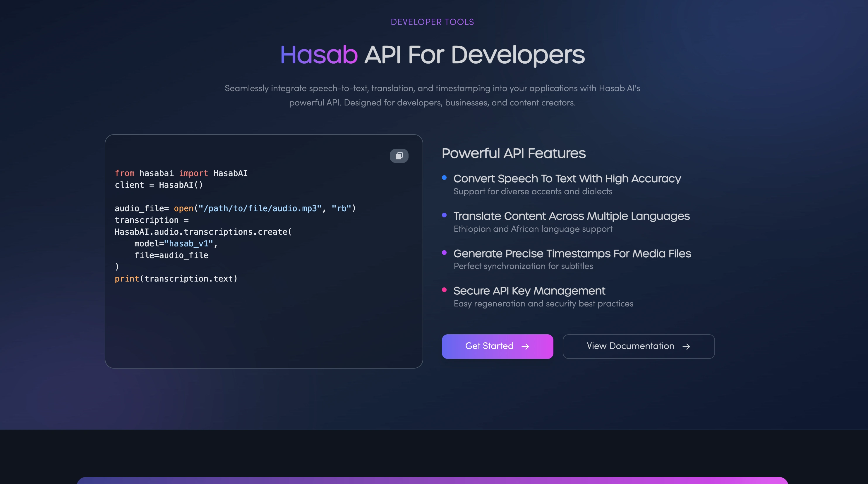Click the purple bullet beside Generate Precise Timestamps

coord(444,253)
